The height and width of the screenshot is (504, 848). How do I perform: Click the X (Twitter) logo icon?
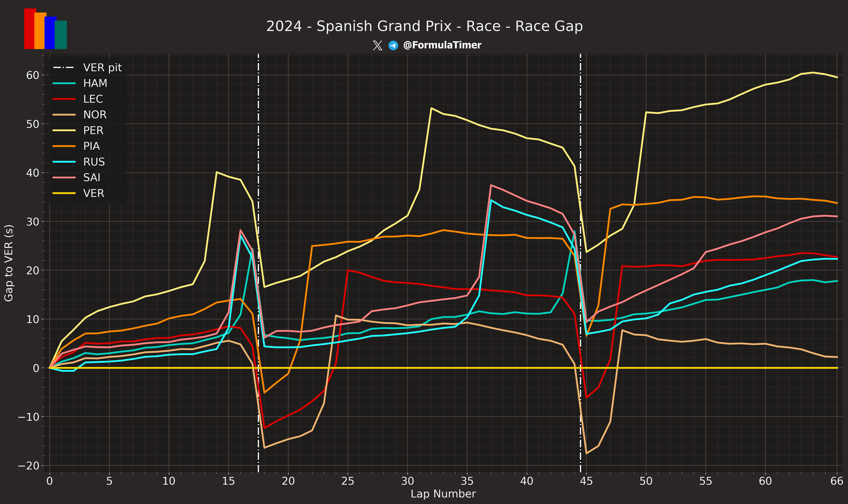(377, 45)
